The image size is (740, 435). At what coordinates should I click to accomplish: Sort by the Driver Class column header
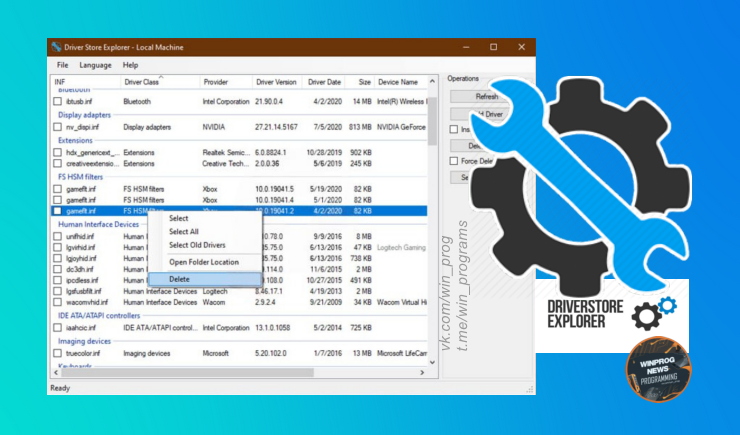coord(160,82)
